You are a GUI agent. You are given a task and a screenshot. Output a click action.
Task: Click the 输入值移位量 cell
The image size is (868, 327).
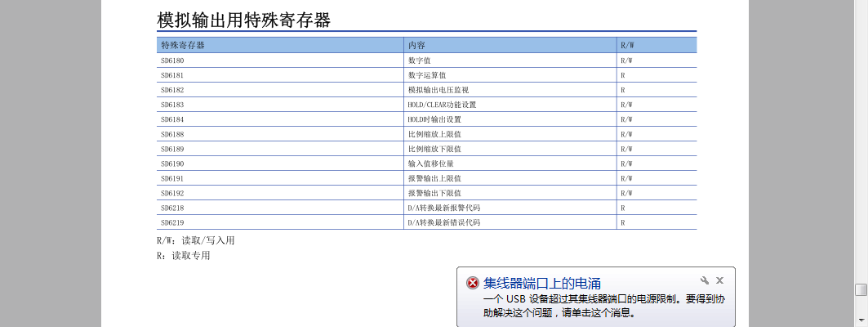pyautogui.click(x=431, y=163)
